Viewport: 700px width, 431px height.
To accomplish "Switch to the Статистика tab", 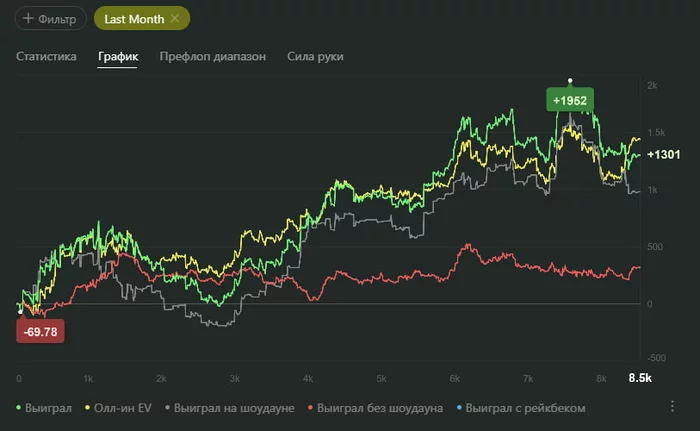I will (x=46, y=57).
